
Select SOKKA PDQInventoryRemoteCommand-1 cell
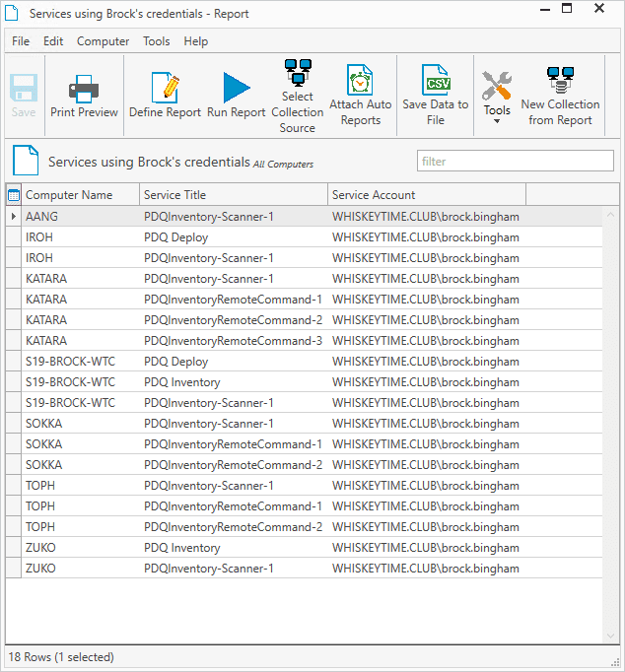click(233, 444)
